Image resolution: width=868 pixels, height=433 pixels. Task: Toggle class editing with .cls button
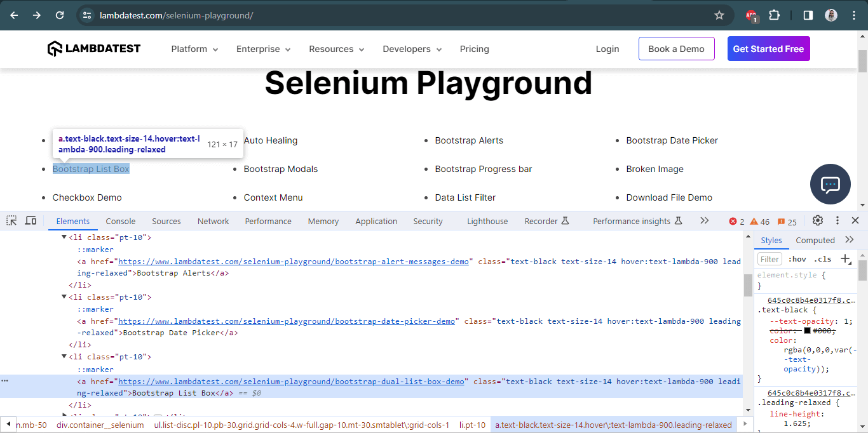pyautogui.click(x=822, y=259)
